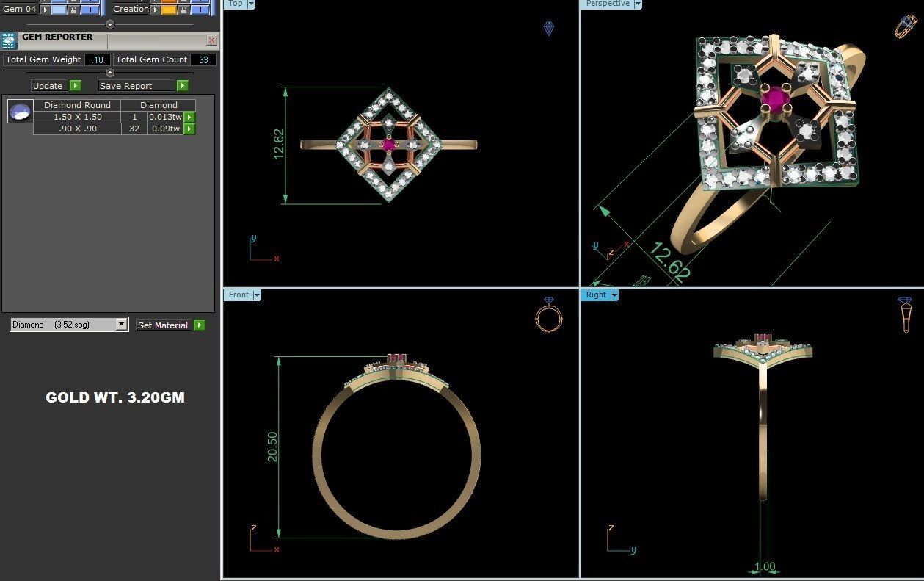Click the ring icon in Perspective viewport corner
Viewport: 924px width, 581px height.
pyautogui.click(x=906, y=26)
